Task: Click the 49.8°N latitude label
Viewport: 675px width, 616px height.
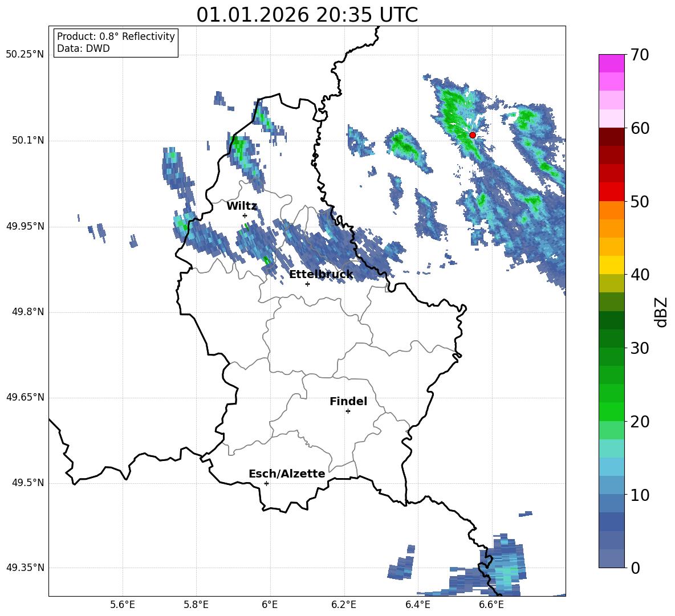Action: tap(28, 312)
